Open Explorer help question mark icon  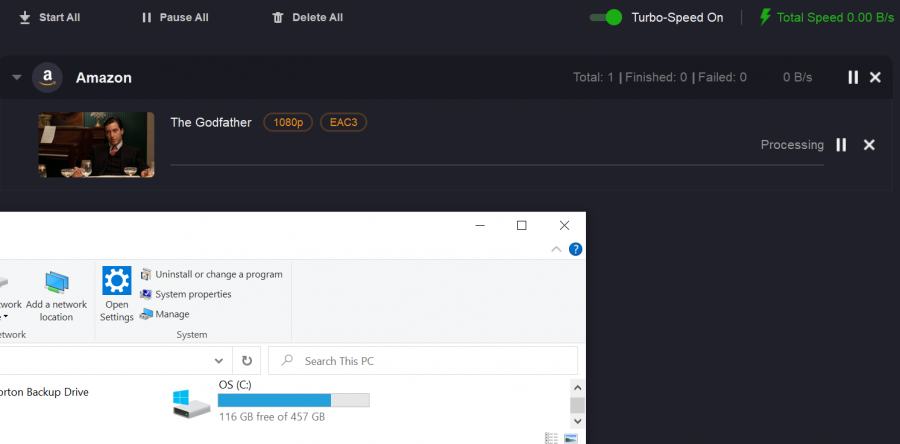point(575,249)
